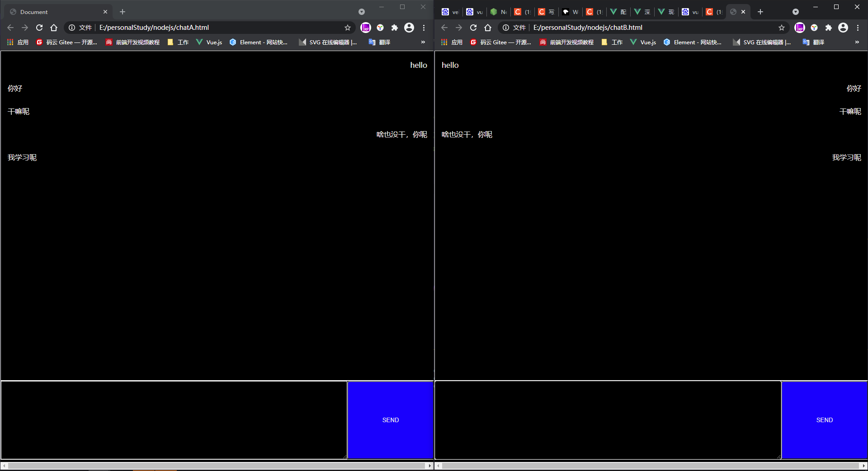Switch to the Vue '现' tab
Image resolution: width=868 pixels, height=471 pixels.
click(666, 12)
